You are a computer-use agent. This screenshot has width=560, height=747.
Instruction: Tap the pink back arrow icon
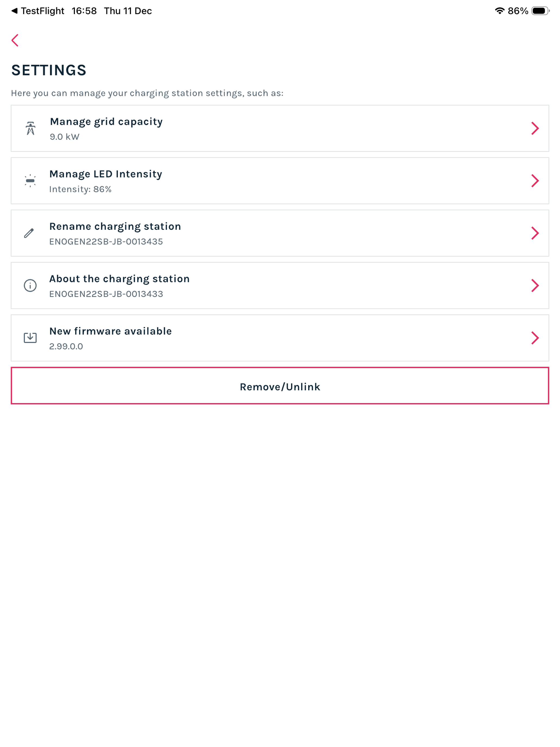[15, 40]
